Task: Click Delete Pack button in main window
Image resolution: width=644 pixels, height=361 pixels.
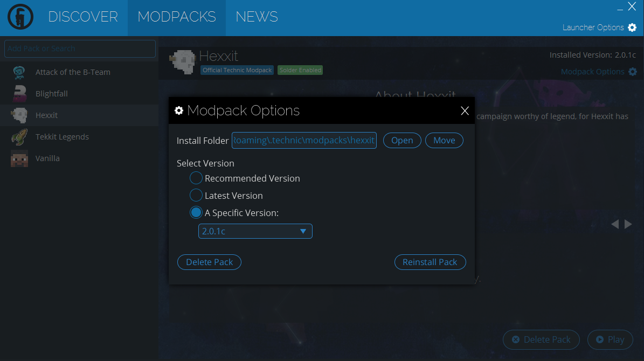Action: pyautogui.click(x=541, y=339)
